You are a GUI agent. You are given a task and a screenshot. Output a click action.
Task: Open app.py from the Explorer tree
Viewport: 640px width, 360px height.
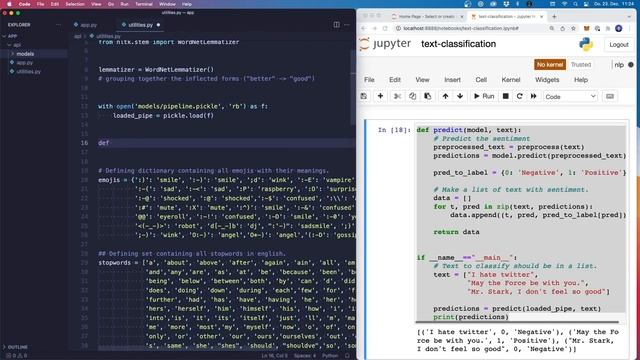[25, 63]
